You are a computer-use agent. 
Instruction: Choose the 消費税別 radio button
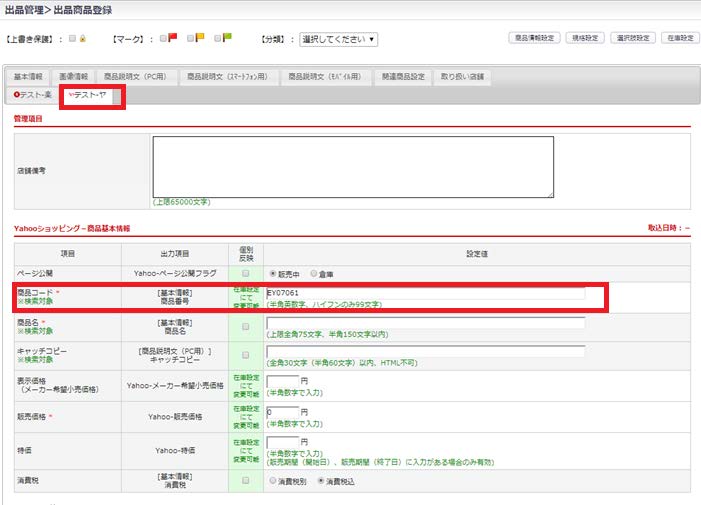coord(271,480)
